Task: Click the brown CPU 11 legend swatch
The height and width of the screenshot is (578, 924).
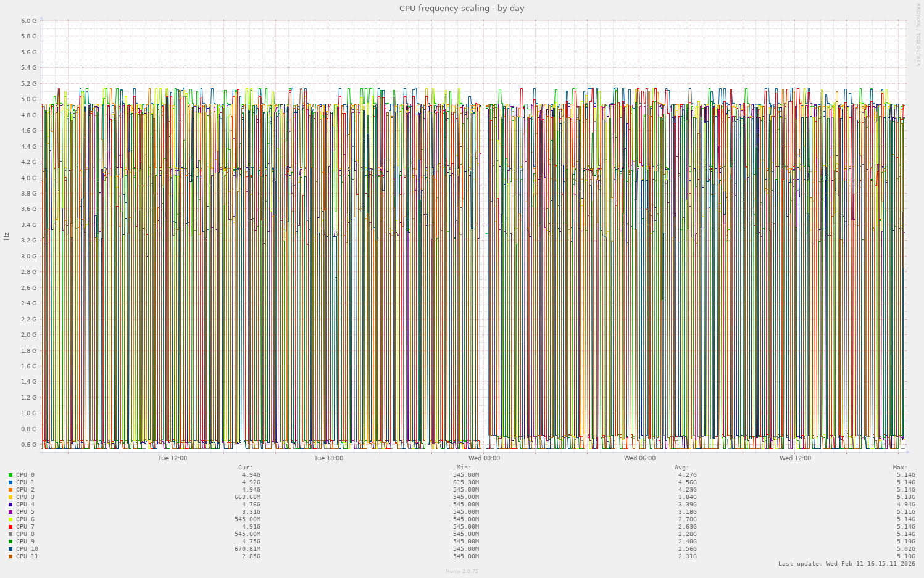Action: (11, 556)
